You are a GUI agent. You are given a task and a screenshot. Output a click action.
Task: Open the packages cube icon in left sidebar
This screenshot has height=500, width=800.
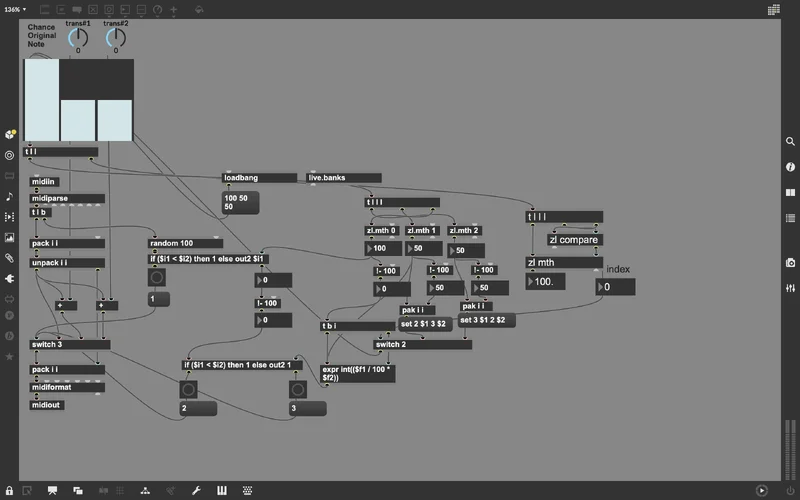pyautogui.click(x=10, y=134)
